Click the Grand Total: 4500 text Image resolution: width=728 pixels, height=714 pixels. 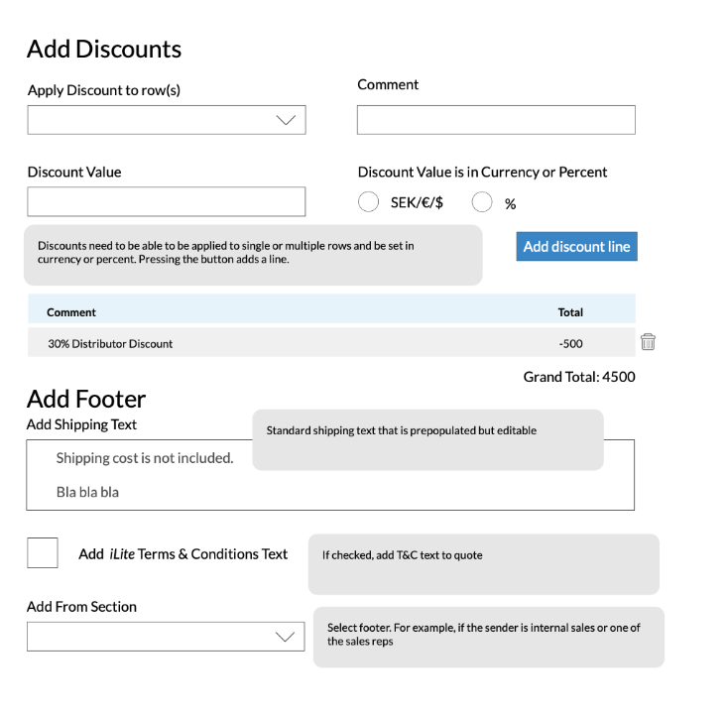tap(579, 377)
